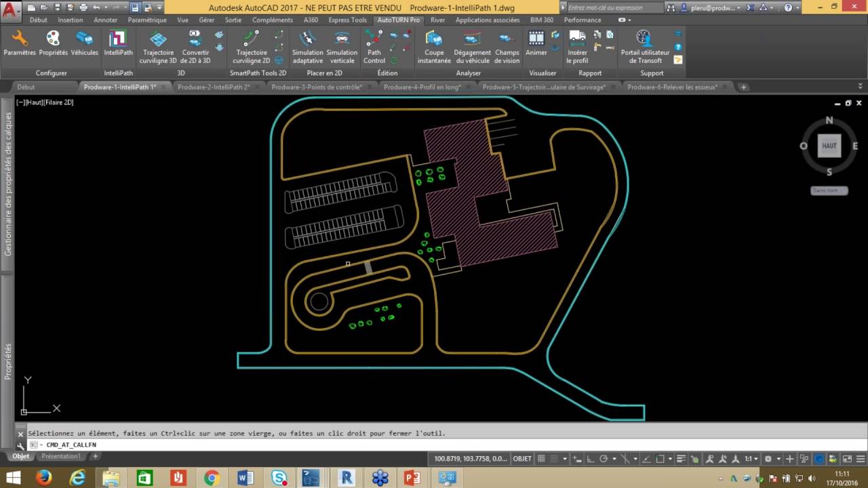Start Trajectoire curviligne 3D
This screenshot has height=488, width=868.
pos(158,47)
